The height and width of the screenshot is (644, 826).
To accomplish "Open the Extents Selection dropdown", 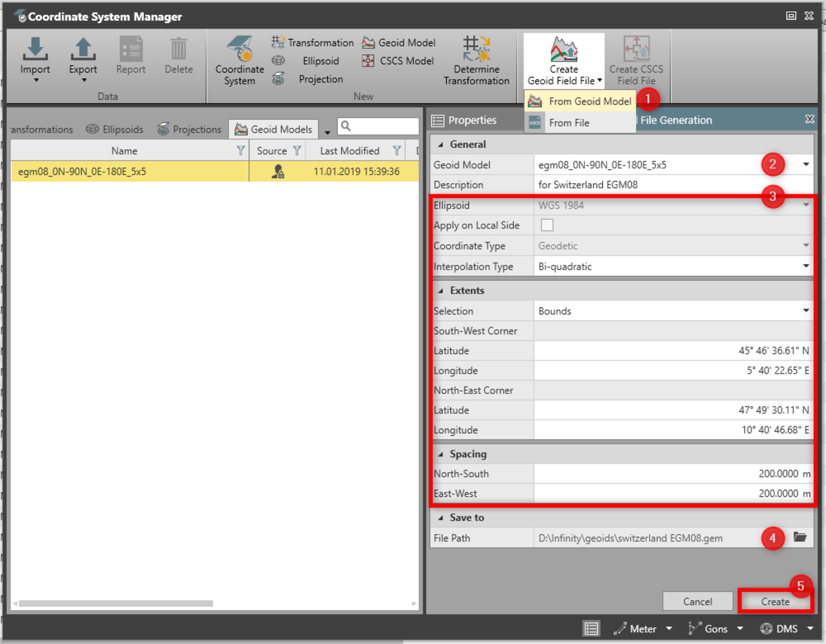I will (x=806, y=311).
